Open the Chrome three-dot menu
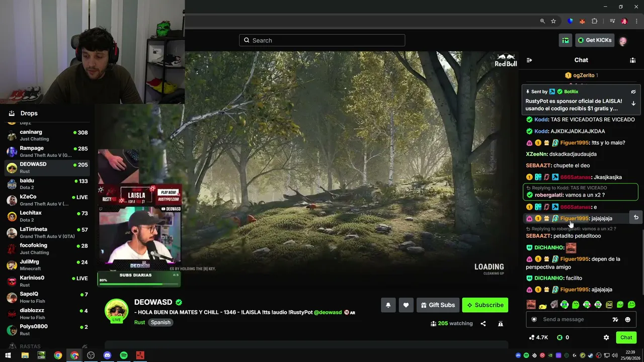The image size is (644, 362). coord(636,21)
